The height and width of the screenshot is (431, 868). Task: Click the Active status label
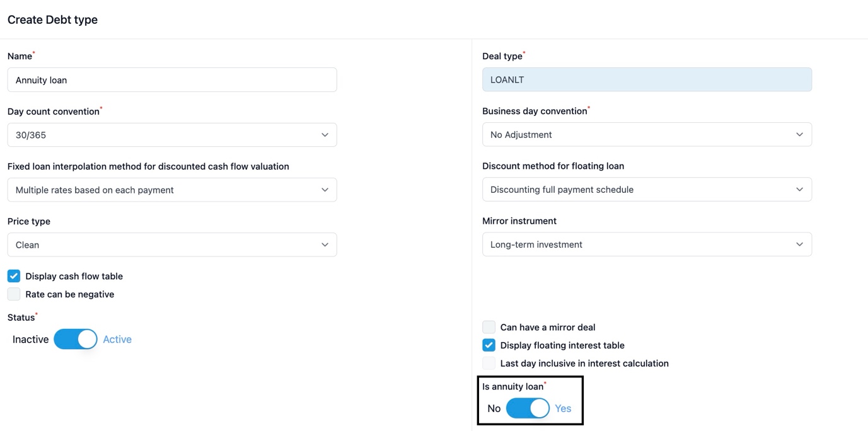pos(117,339)
